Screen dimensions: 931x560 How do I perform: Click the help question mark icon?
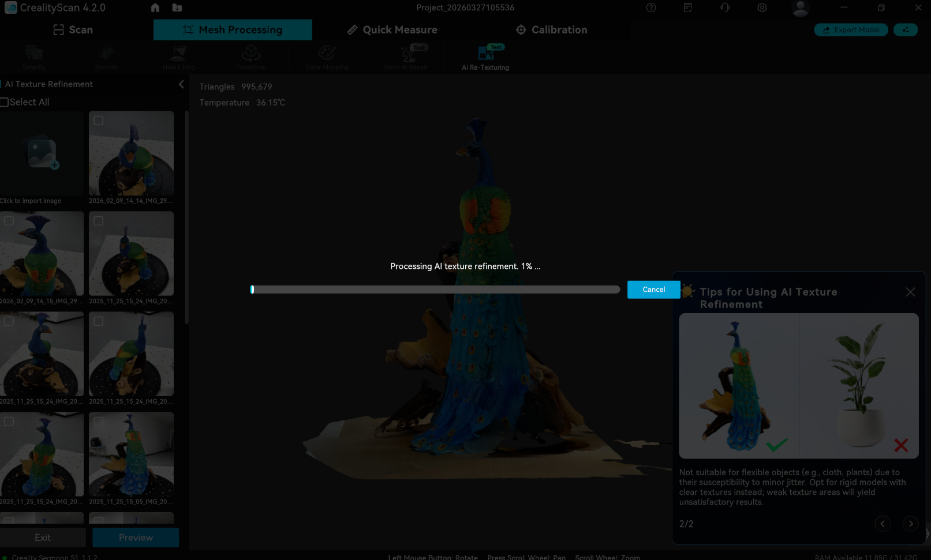(x=651, y=7)
